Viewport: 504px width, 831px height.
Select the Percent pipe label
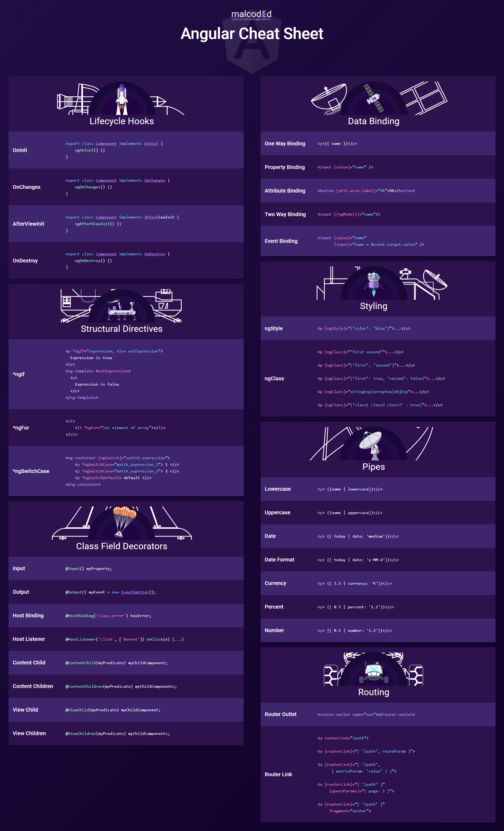click(x=274, y=607)
